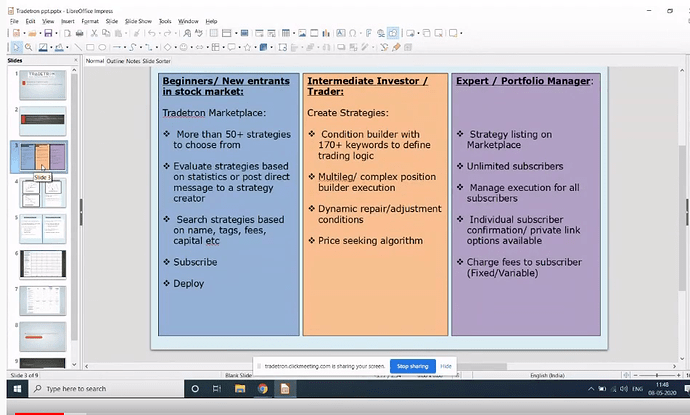
Task: Switch to the Slide Sorter tab
Action: click(156, 61)
